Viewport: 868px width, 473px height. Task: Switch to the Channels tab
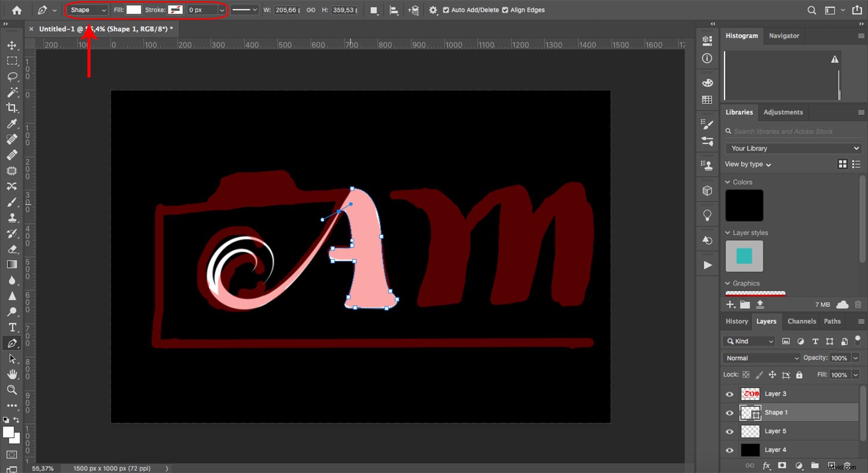[x=801, y=322]
